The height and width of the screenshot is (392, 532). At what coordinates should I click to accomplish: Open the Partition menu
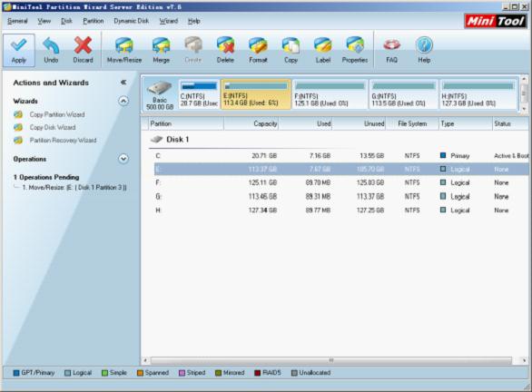pos(94,21)
